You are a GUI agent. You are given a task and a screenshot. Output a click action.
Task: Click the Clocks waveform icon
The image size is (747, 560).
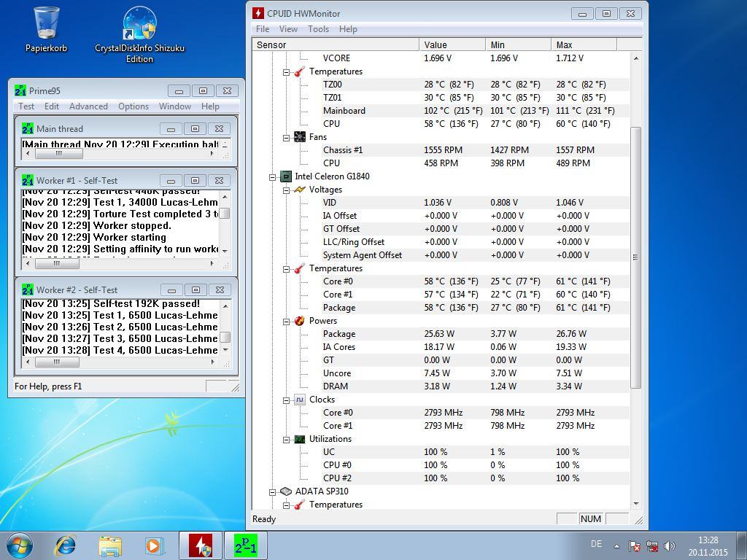[x=300, y=400]
